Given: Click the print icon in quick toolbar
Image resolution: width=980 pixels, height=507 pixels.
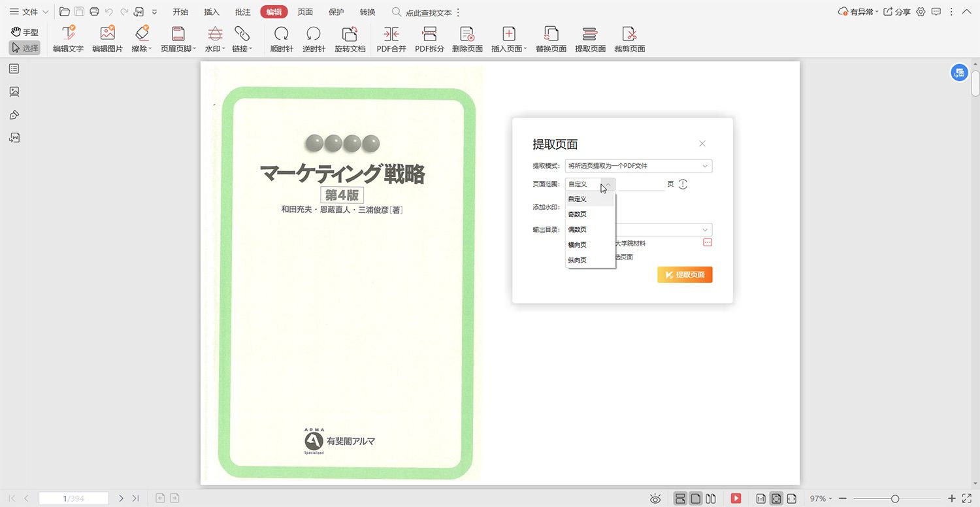Looking at the screenshot, I should (94, 12).
